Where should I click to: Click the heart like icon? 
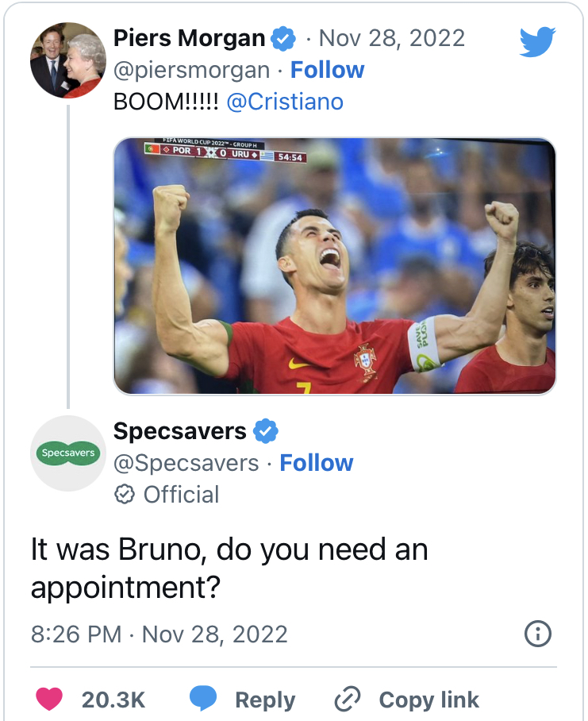50,700
